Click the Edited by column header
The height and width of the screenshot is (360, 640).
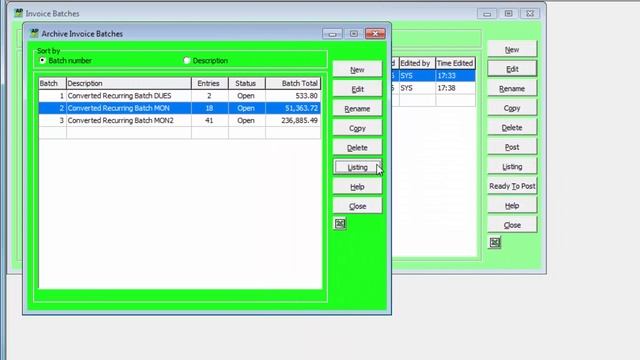click(417, 63)
